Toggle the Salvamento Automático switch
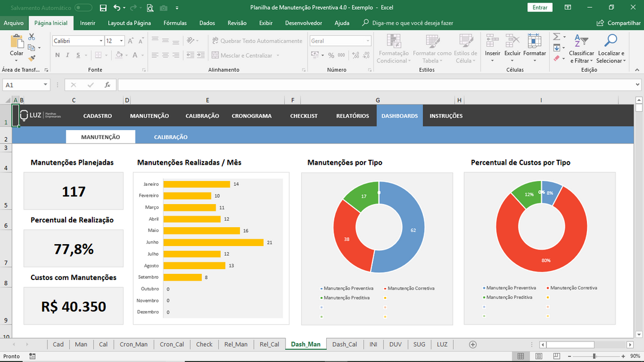This screenshot has height=362, width=644. tap(83, 8)
